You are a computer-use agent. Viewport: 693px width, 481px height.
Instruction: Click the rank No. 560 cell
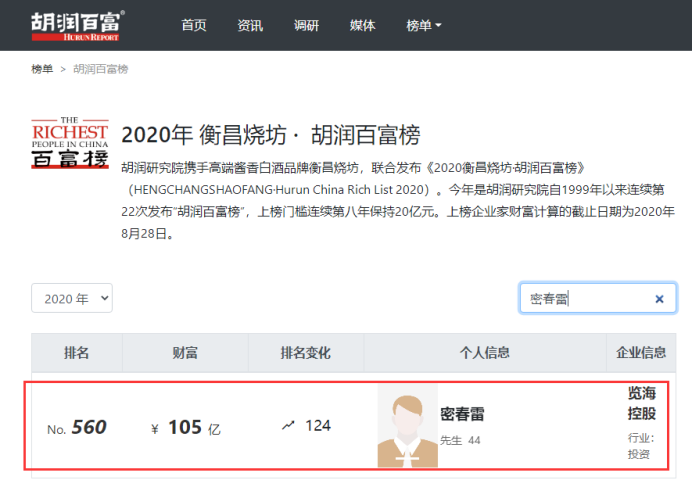point(77,427)
